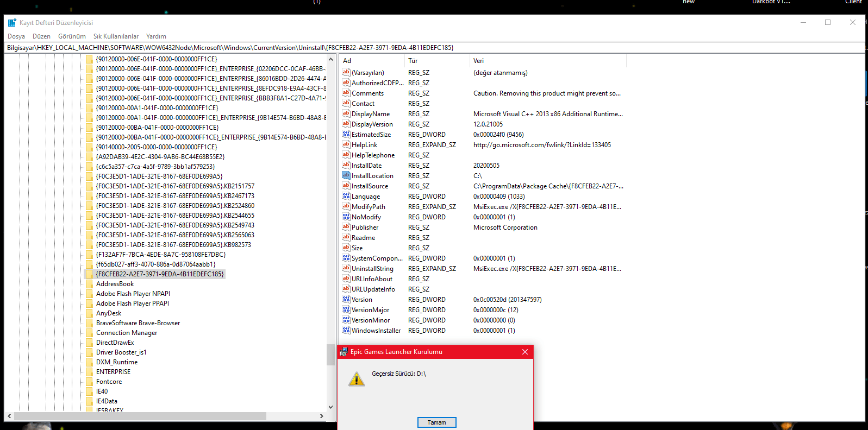Select the Adobe Flash Player PPAPI key
This screenshot has height=430, width=868.
coord(133,303)
